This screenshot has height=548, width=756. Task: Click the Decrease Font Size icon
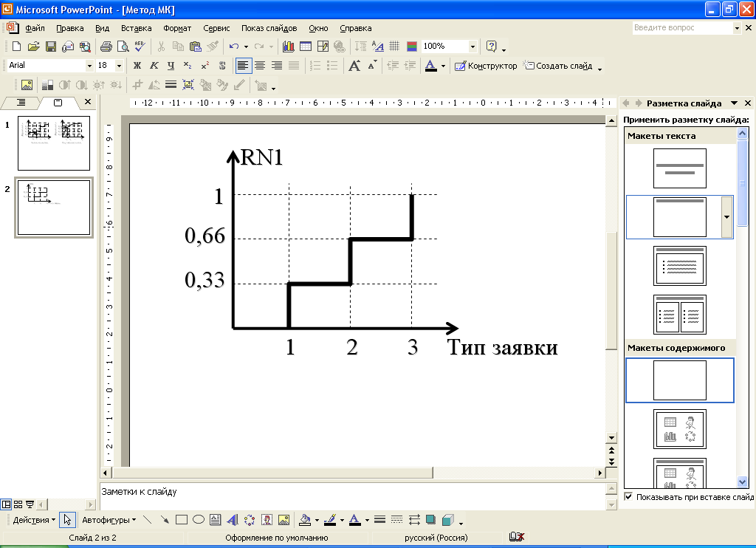click(372, 66)
